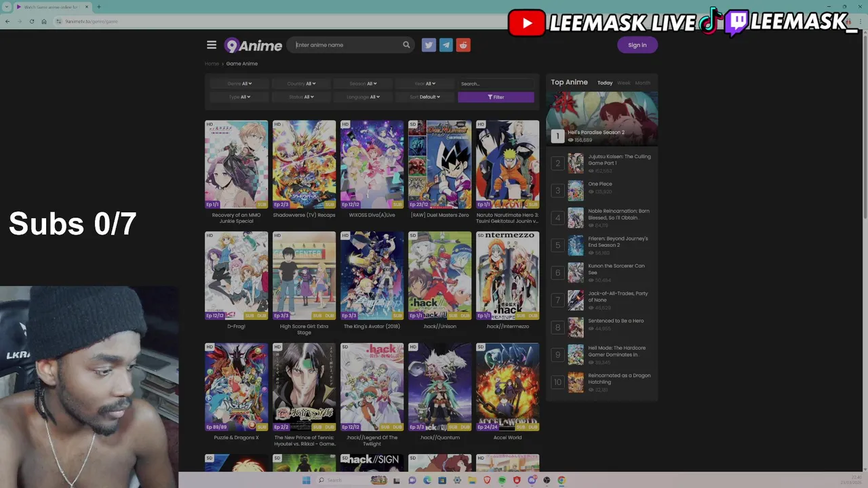Open One Piece in Top Anime list
Image resolution: width=868 pixels, height=488 pixels.
click(x=600, y=184)
